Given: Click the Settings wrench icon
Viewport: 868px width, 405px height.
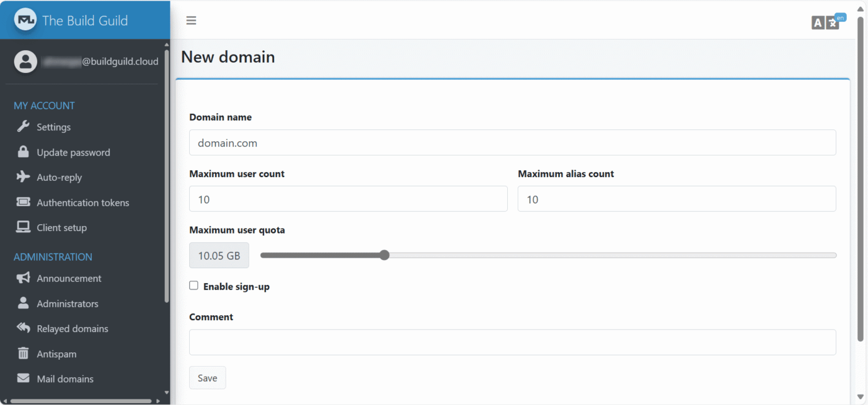Looking at the screenshot, I should point(24,127).
